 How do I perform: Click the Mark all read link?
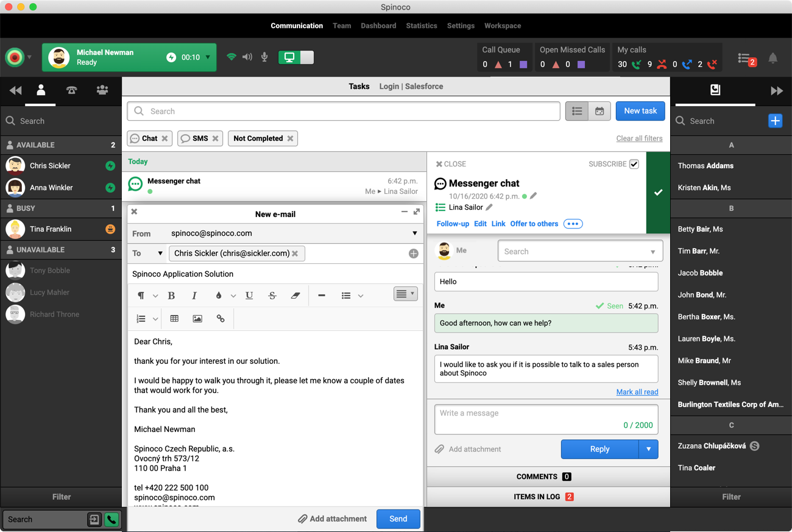(637, 392)
